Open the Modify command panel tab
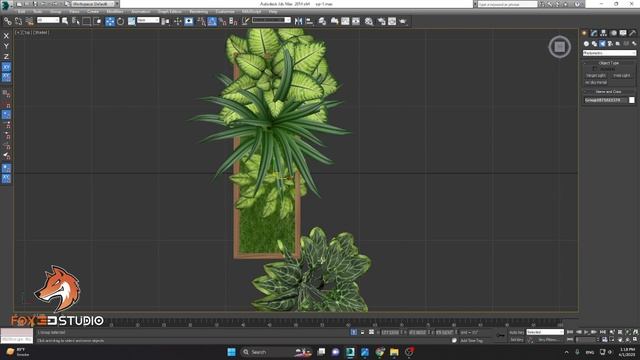640x360 pixels. 594,33
